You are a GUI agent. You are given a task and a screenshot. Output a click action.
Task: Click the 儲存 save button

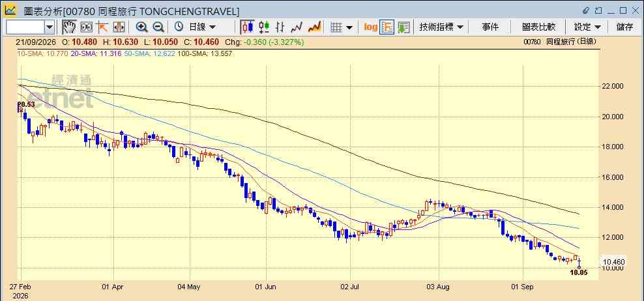click(624, 27)
